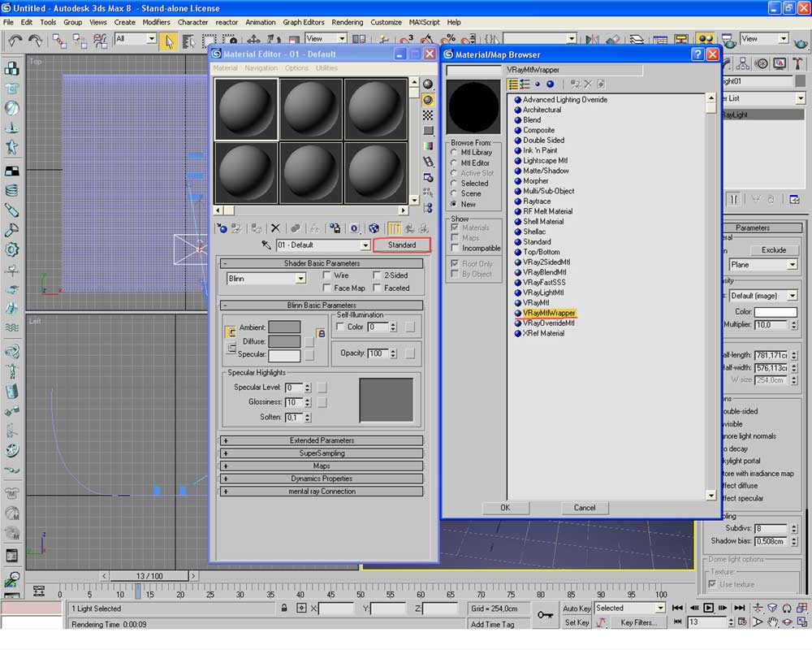Activate the Select Object arrow tool
The width and height of the screenshot is (812, 650).
pos(170,41)
